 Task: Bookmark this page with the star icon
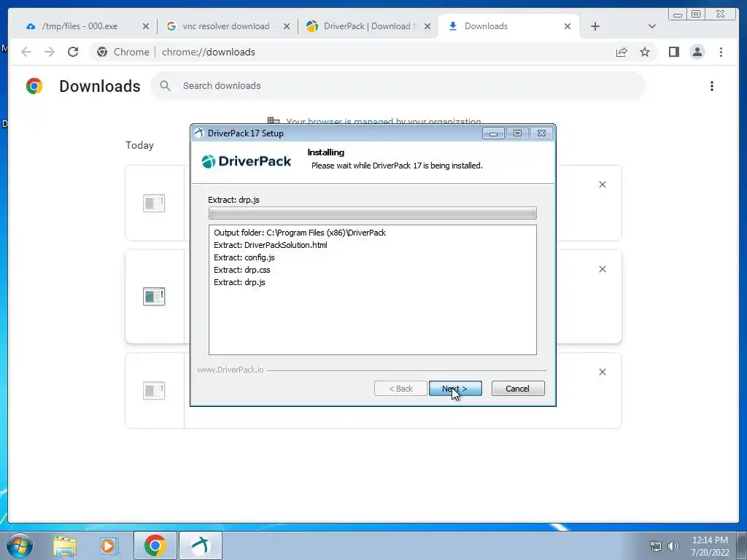(645, 52)
